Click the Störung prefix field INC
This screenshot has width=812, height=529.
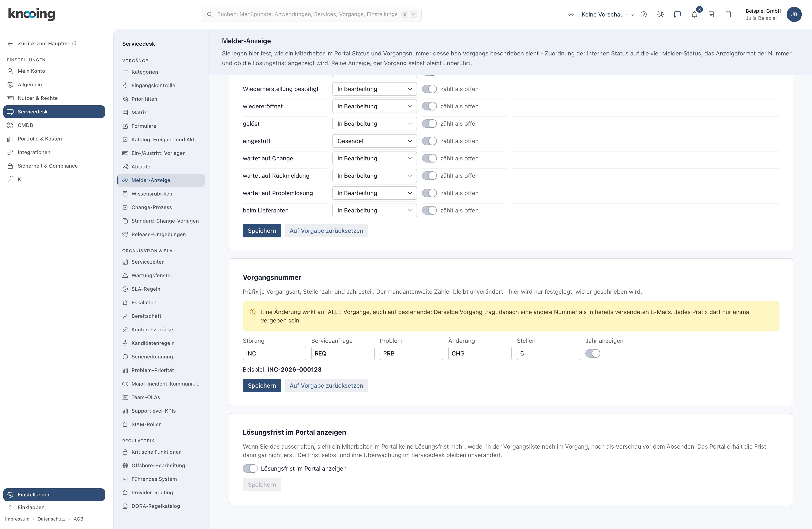coord(274,353)
